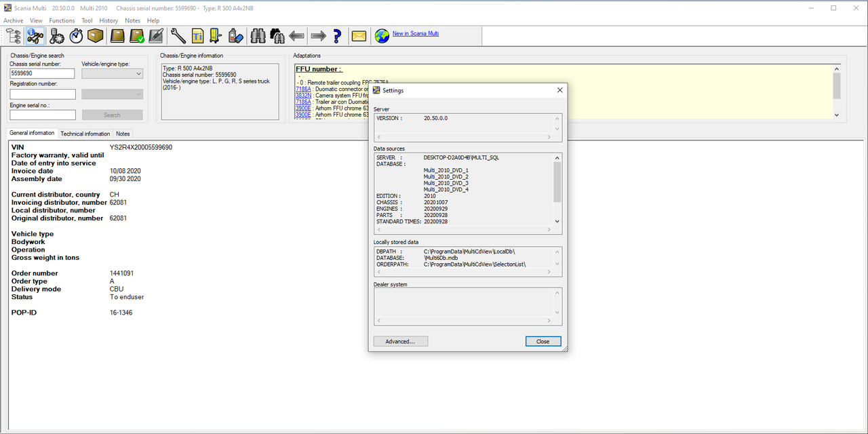Screen dimensions: 868x434
Task: Open the book with green checkmark icon
Action: click(x=137, y=36)
